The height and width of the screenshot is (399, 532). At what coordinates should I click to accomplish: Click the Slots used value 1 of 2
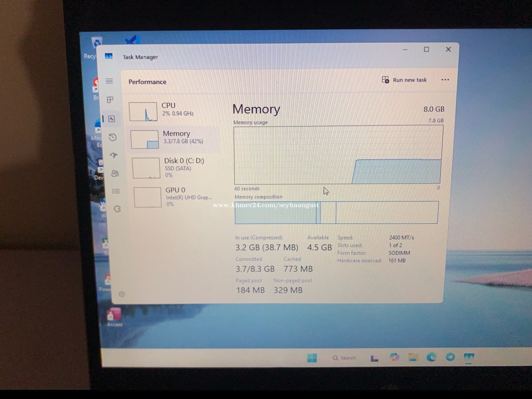pyautogui.click(x=395, y=245)
